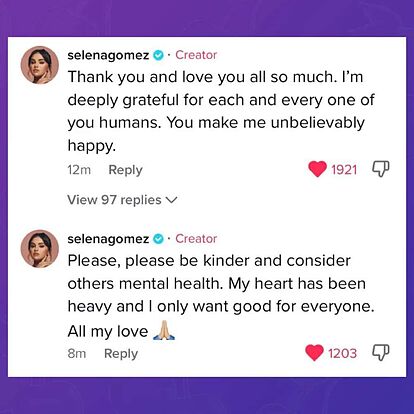
Task: Click the Creator label on first comment
Action: [x=196, y=55]
